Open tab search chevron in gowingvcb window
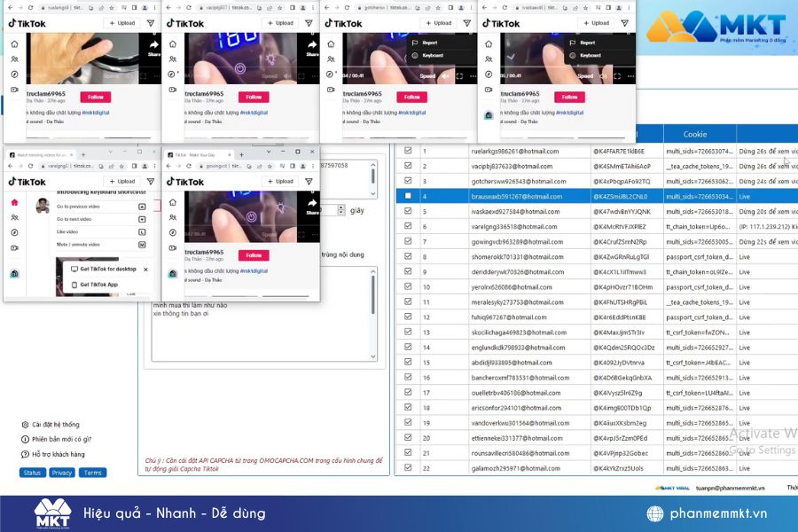This screenshot has width=798, height=532. tap(269, 152)
